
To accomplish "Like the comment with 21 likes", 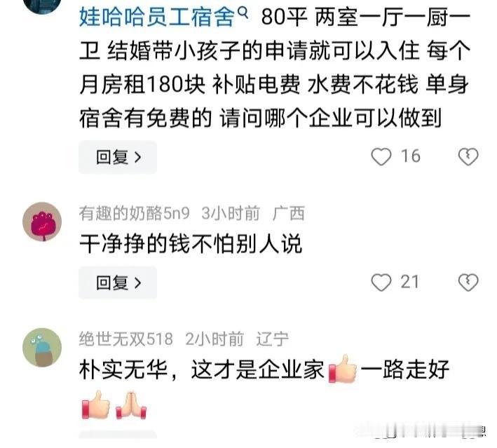I will 381,282.
